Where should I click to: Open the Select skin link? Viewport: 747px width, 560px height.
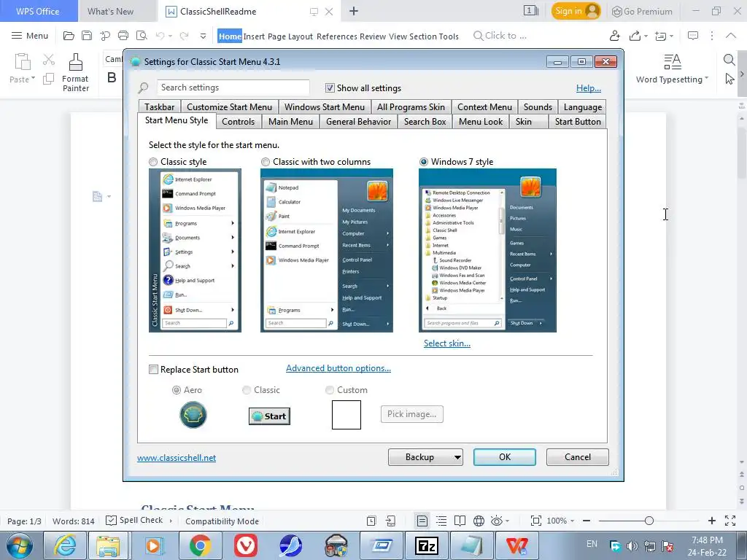coord(447,343)
